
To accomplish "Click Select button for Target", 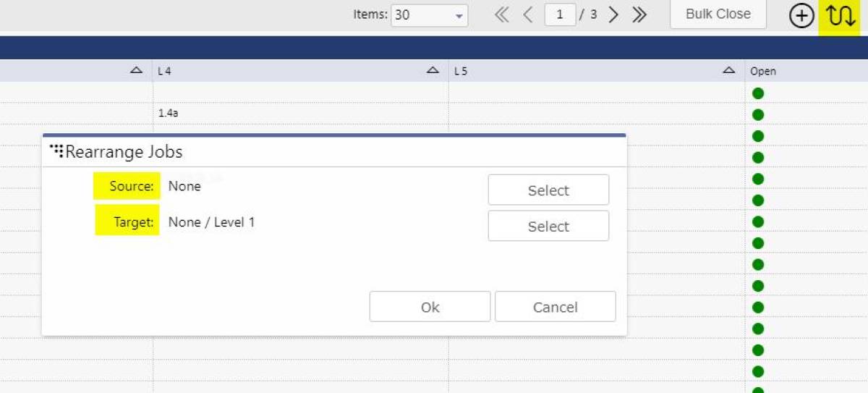I will (x=548, y=227).
